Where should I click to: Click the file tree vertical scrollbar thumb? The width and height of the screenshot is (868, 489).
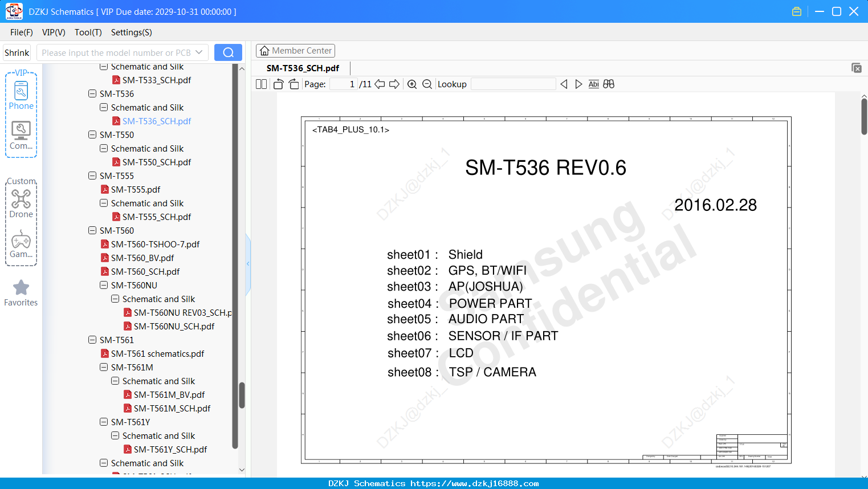[x=242, y=395]
